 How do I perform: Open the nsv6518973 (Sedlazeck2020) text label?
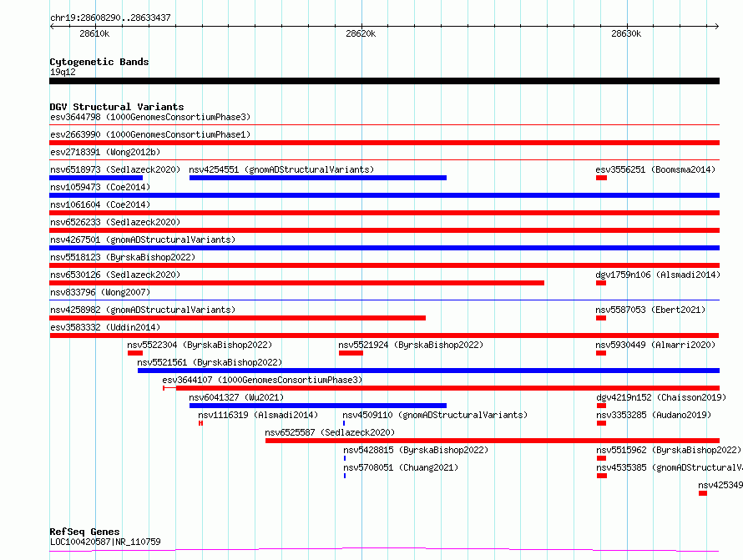click(x=115, y=169)
